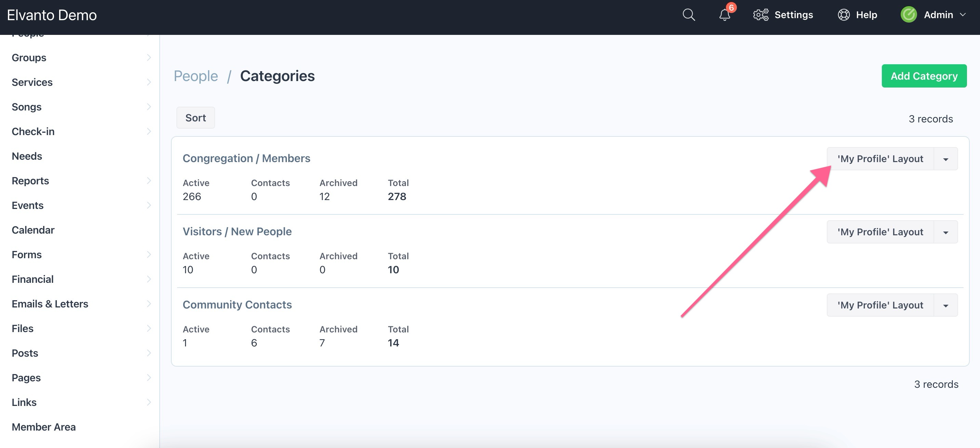Expand the Groups sidebar chevron
The width and height of the screenshot is (980, 448).
[x=149, y=57]
